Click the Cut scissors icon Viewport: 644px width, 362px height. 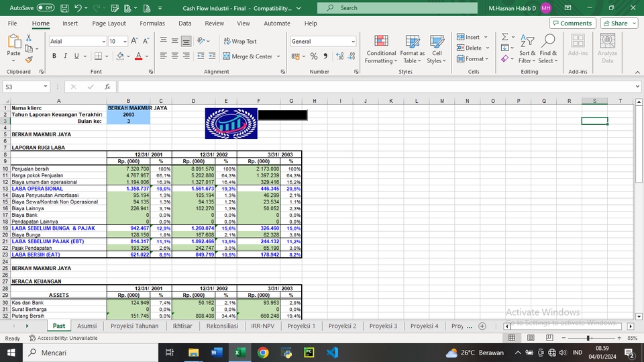29,38
